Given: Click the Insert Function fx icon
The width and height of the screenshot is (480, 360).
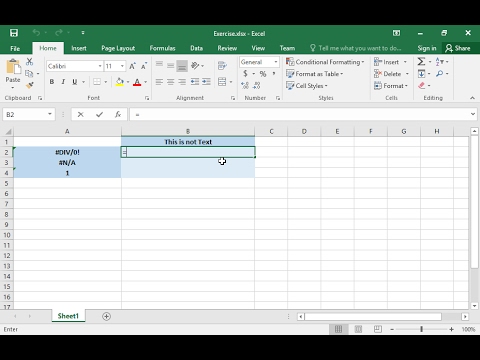Looking at the screenshot, I should pyautogui.click(x=118, y=114).
